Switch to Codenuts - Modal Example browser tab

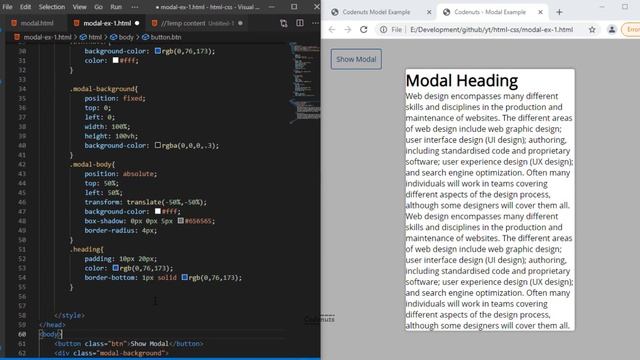click(490, 12)
